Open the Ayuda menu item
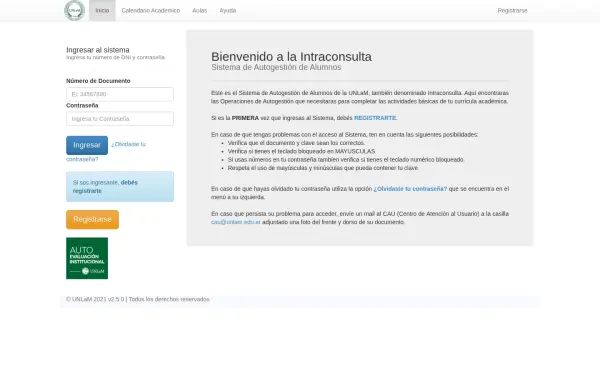The height and width of the screenshot is (375, 600). (228, 11)
